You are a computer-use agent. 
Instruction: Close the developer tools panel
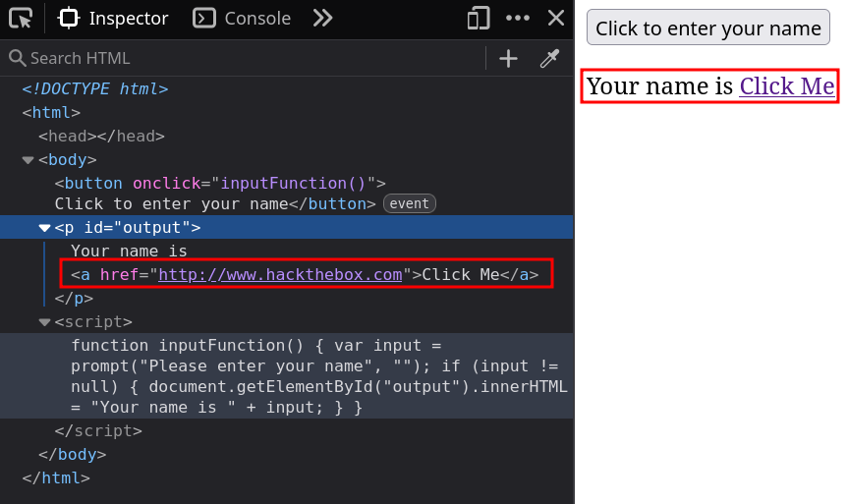[556, 18]
